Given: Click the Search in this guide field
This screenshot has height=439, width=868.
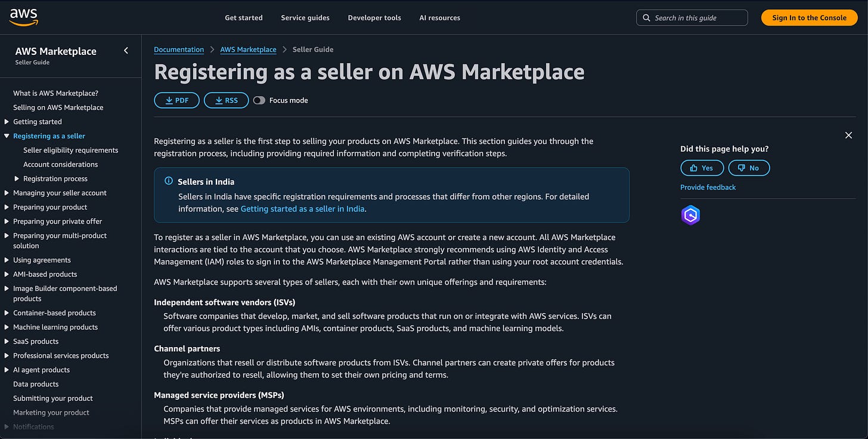Looking at the screenshot, I should pos(692,18).
